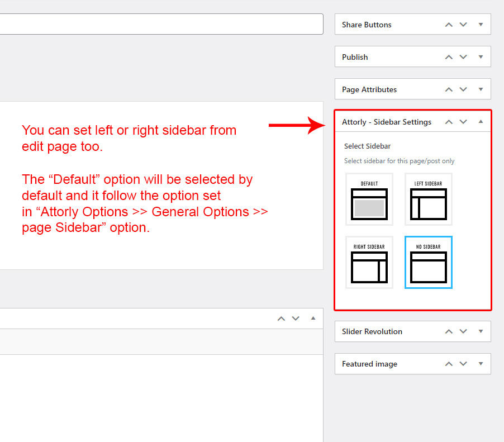Move Publish panel up

[449, 57]
